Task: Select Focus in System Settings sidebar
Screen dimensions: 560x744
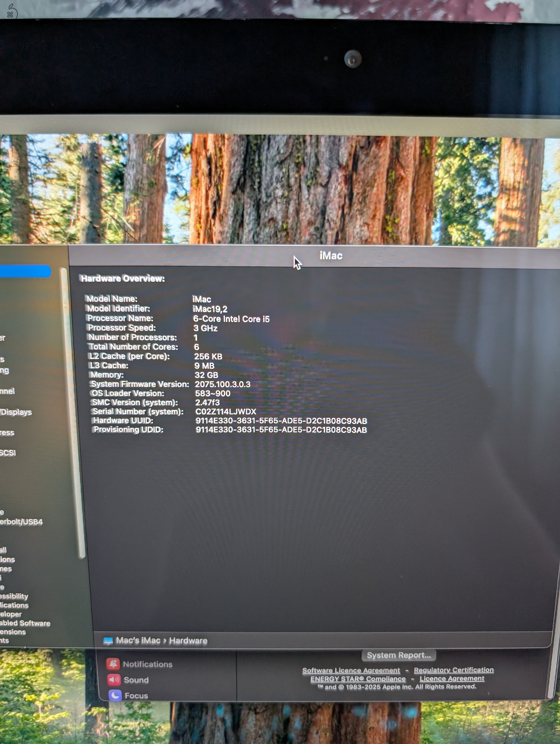Action: (x=136, y=695)
